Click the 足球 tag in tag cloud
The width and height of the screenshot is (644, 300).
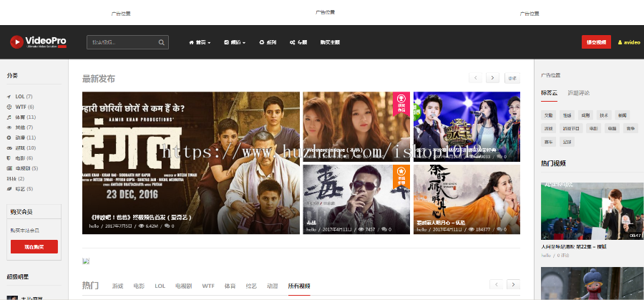pos(567,142)
